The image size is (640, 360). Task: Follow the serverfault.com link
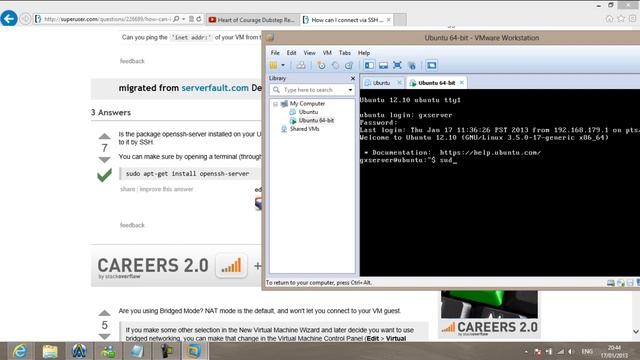pyautogui.click(x=215, y=88)
